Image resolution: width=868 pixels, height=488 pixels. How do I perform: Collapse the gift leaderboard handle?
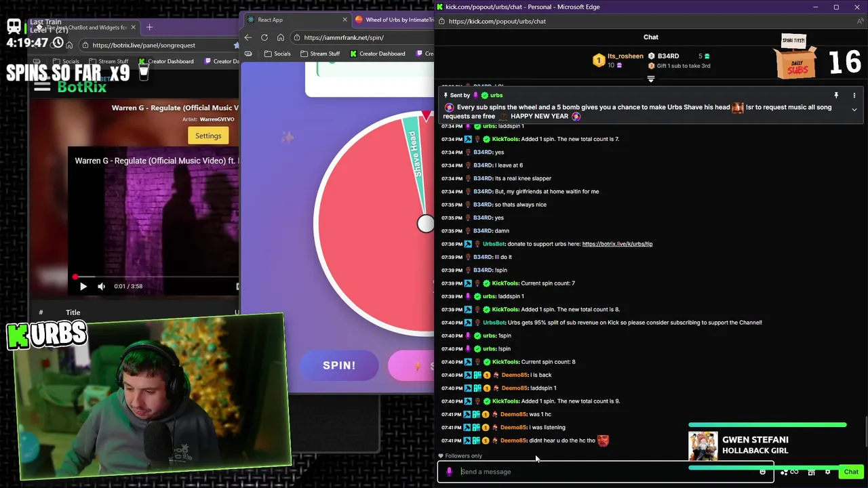[x=651, y=79]
